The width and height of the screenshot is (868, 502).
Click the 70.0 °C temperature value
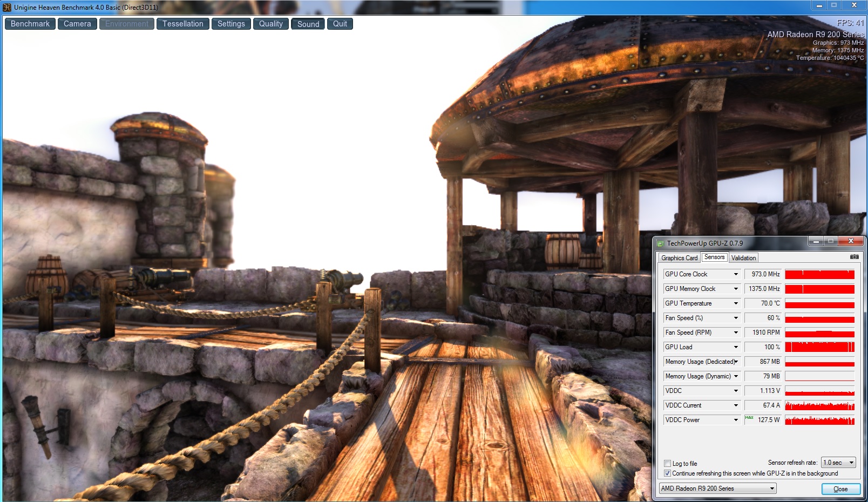tap(763, 303)
